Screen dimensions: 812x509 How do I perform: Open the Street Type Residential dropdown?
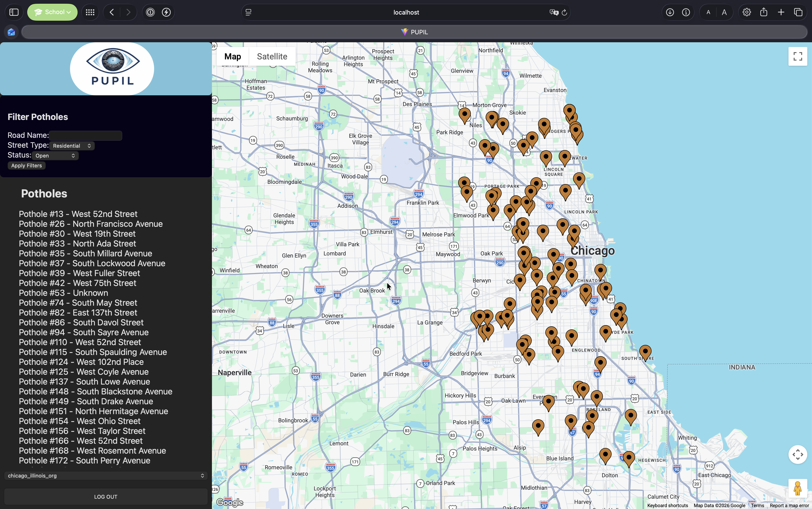[x=72, y=146]
